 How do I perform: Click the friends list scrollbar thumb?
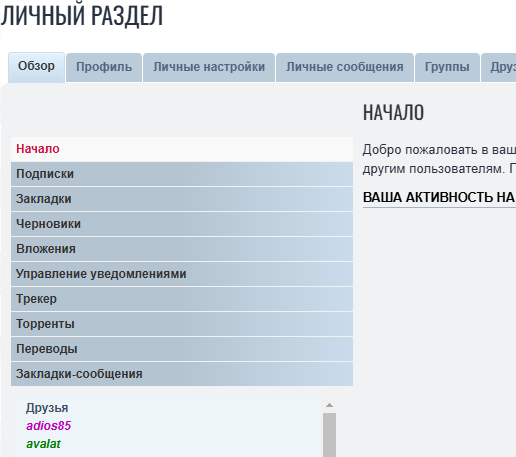pyautogui.click(x=329, y=435)
